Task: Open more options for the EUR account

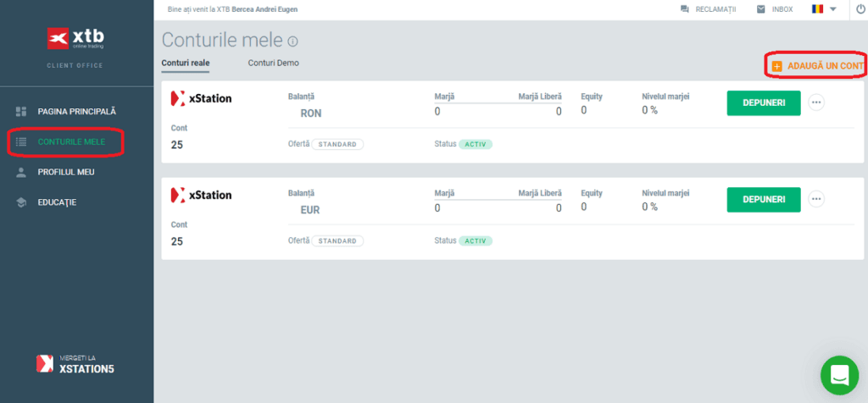Action: [816, 199]
